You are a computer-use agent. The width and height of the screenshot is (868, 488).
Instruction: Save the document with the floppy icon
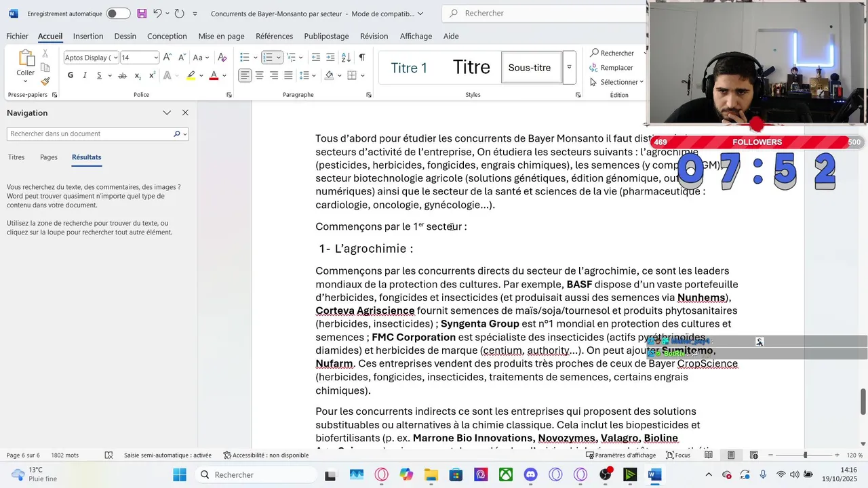pyautogui.click(x=142, y=14)
